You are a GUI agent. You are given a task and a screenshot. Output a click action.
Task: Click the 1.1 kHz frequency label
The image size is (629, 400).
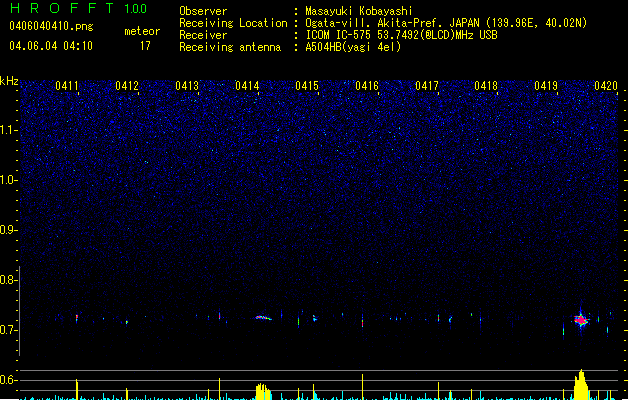(x=8, y=130)
